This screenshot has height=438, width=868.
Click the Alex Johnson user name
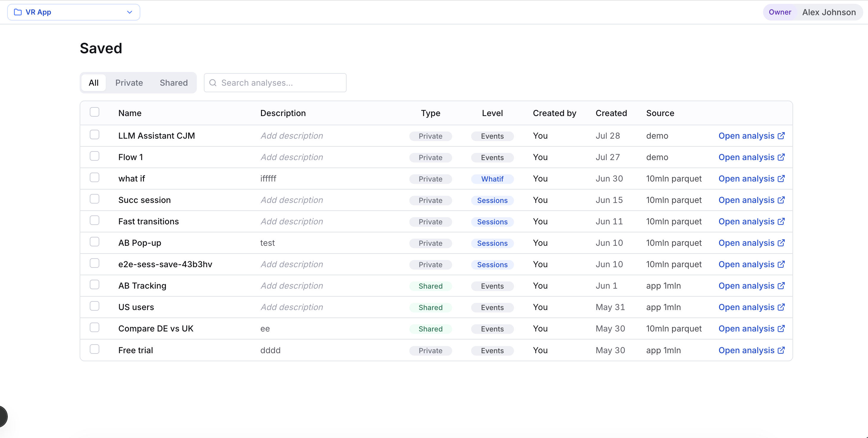828,12
